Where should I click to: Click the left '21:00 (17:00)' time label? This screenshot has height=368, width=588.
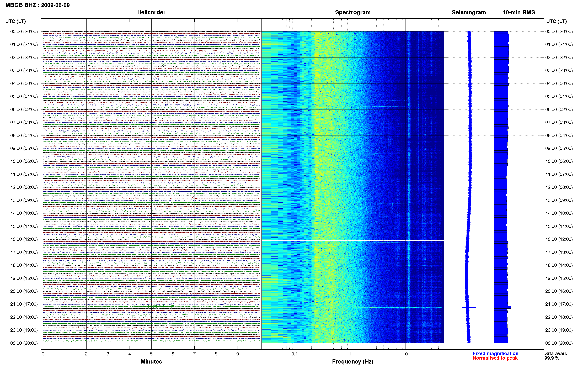(x=24, y=304)
